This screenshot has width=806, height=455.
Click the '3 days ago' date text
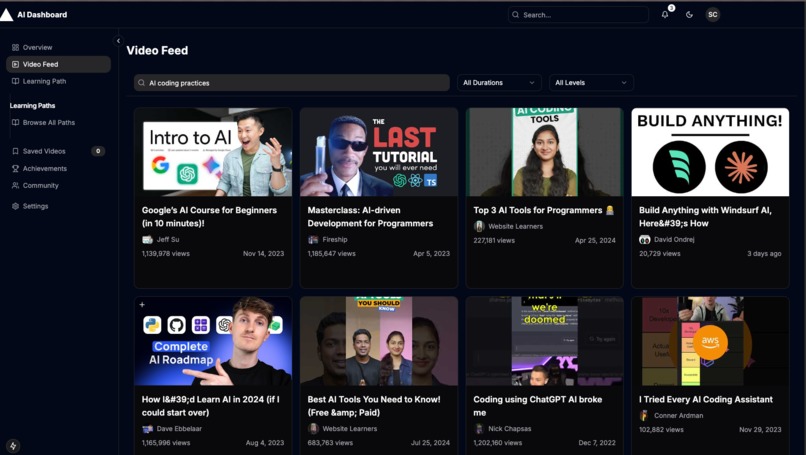click(764, 253)
